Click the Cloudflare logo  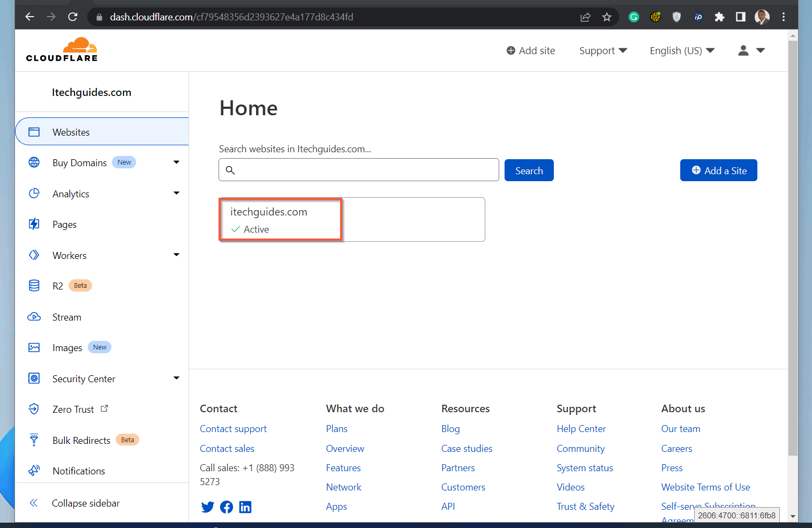click(x=62, y=49)
